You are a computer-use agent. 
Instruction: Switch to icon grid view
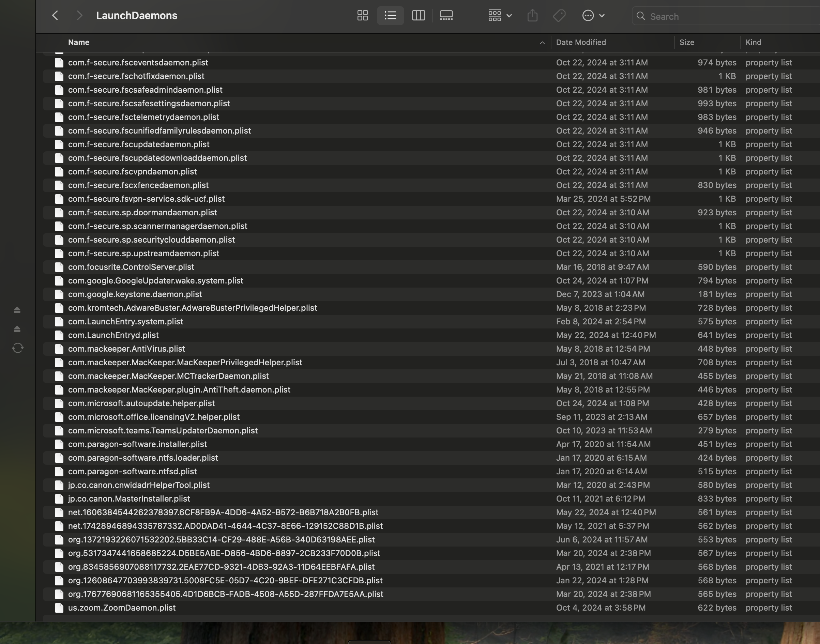tap(363, 15)
